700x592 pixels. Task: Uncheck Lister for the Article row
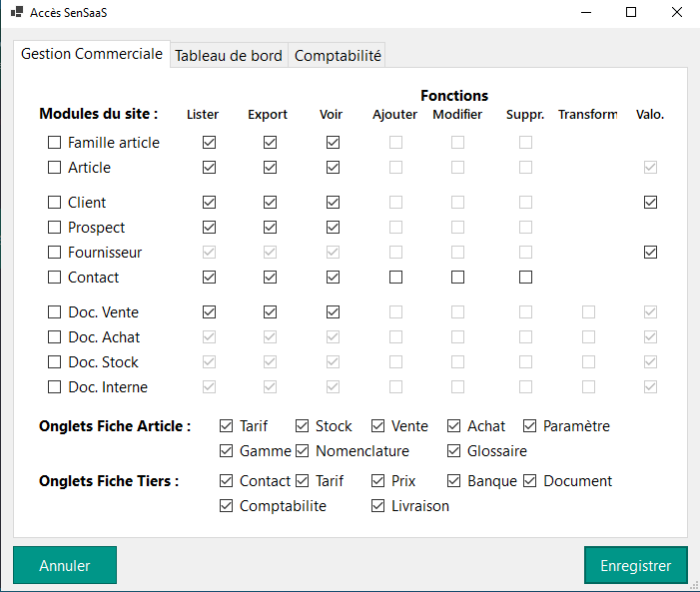209,168
